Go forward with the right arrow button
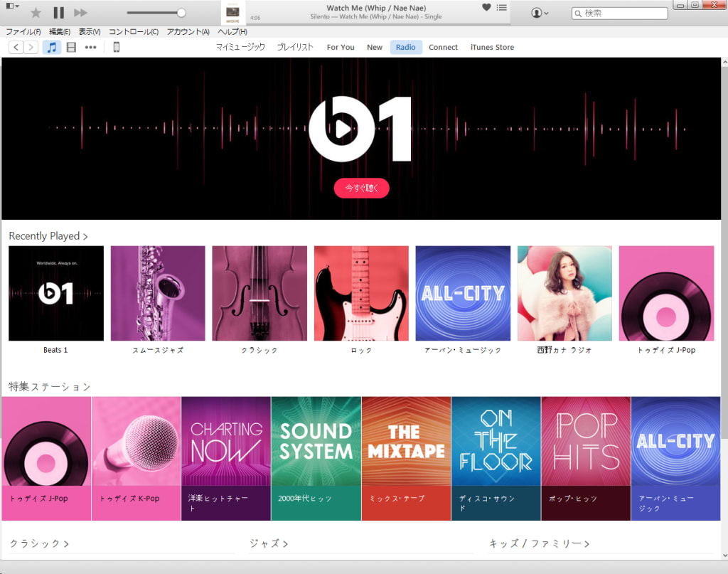This screenshot has width=728, height=574. [31, 47]
